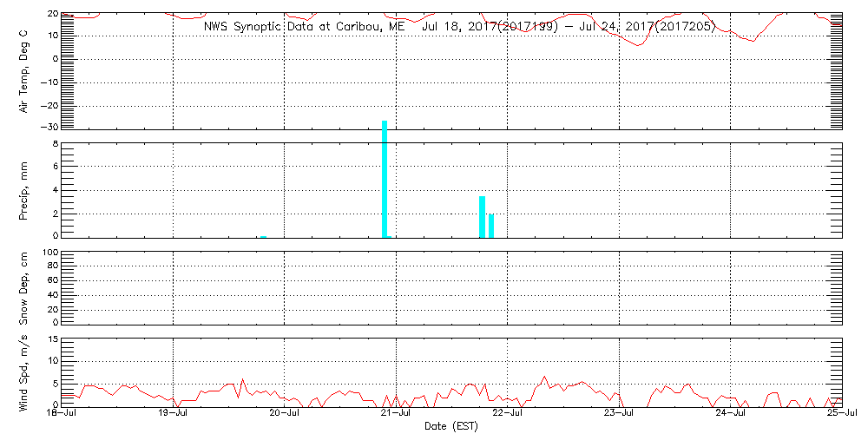868x434 pixels.
Task: Click the 19-Jul date tick label
Action: coord(174,415)
